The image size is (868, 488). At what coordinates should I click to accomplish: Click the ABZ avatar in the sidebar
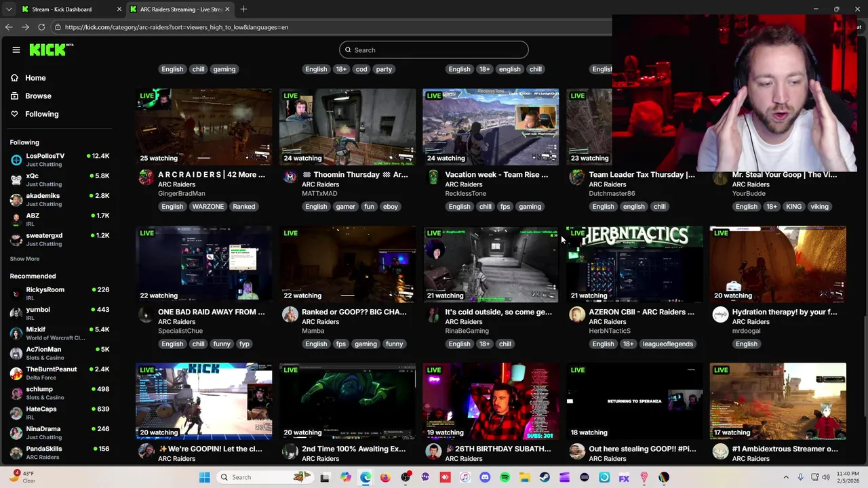pyautogui.click(x=16, y=220)
